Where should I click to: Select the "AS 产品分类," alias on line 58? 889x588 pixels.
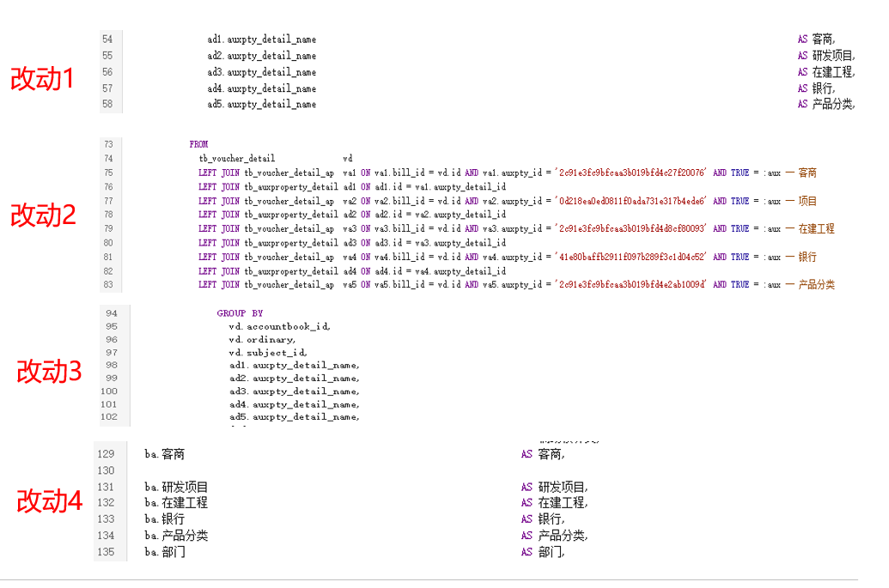[826, 104]
